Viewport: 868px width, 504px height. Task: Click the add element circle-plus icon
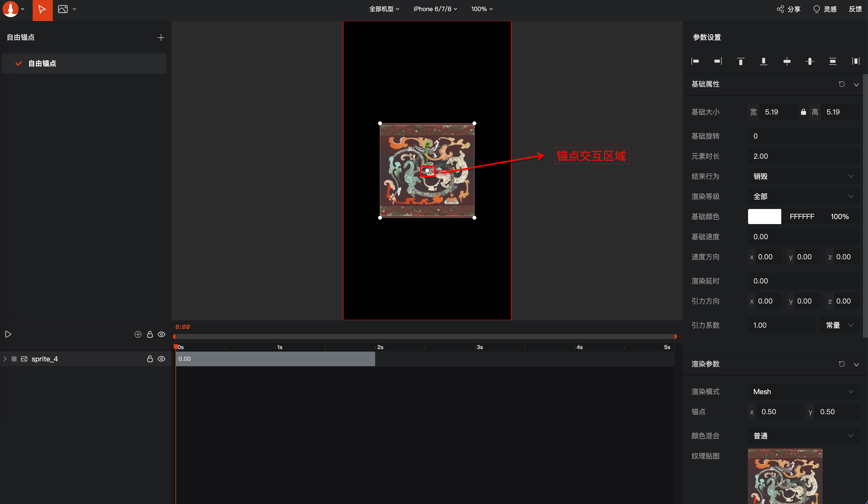tap(138, 334)
